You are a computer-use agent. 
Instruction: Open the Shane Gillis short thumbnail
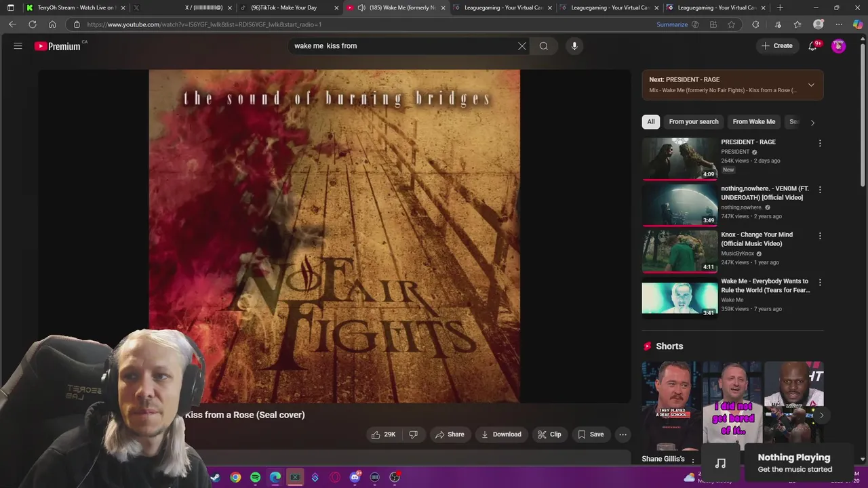[672, 405]
